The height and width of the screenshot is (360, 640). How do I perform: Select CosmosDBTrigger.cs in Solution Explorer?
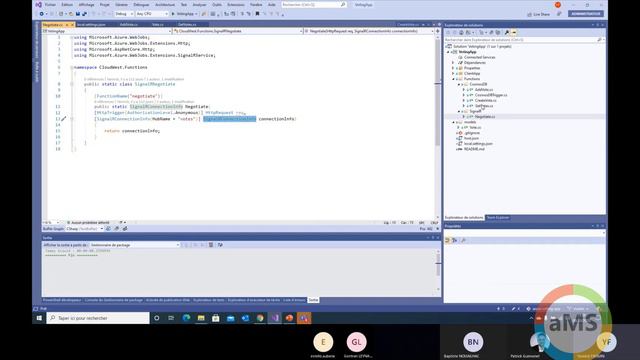click(491, 95)
